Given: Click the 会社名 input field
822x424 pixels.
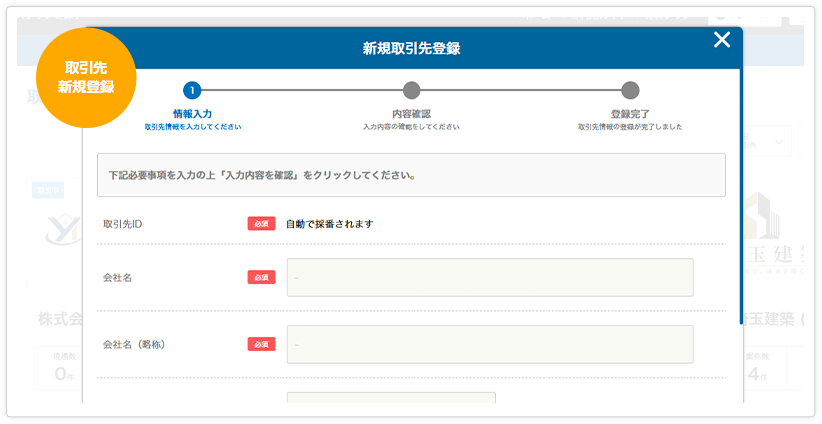Looking at the screenshot, I should 490,277.
